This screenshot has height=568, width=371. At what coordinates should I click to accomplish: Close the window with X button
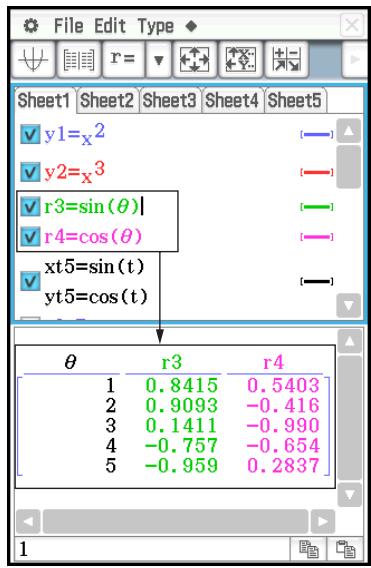tap(352, 25)
